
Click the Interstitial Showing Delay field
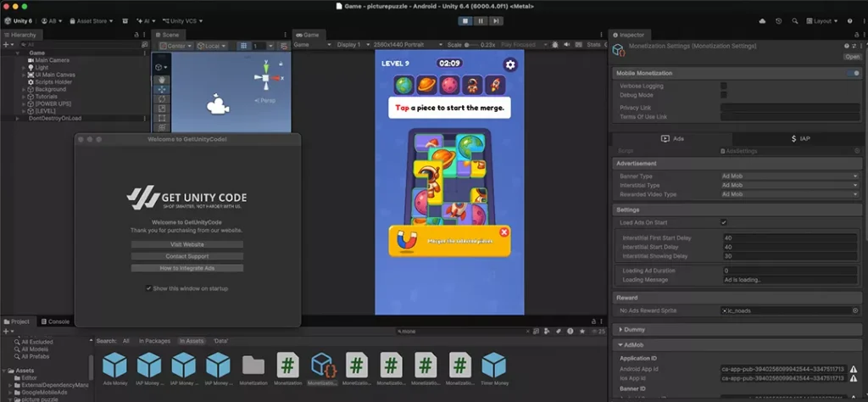pyautogui.click(x=790, y=256)
